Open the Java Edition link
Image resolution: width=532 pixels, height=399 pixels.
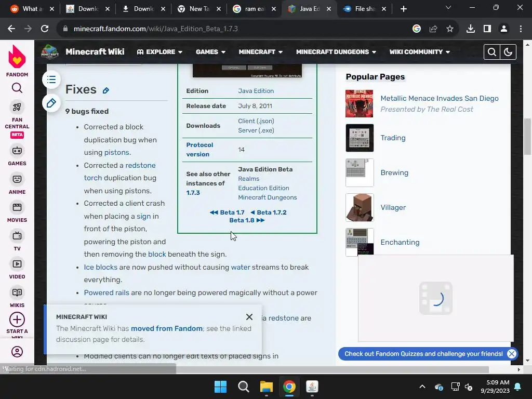256,91
